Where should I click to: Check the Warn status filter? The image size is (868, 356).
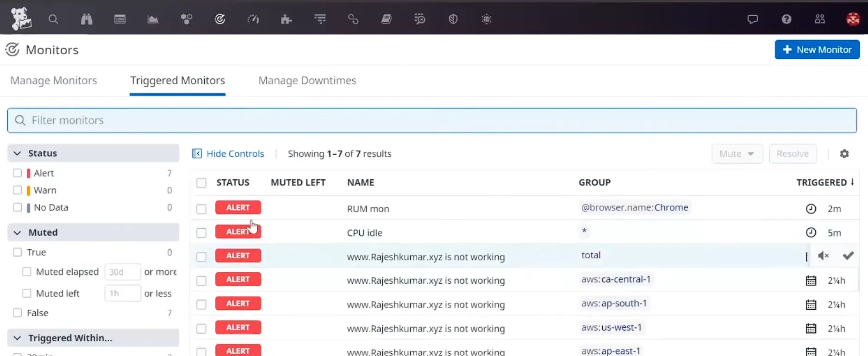18,190
